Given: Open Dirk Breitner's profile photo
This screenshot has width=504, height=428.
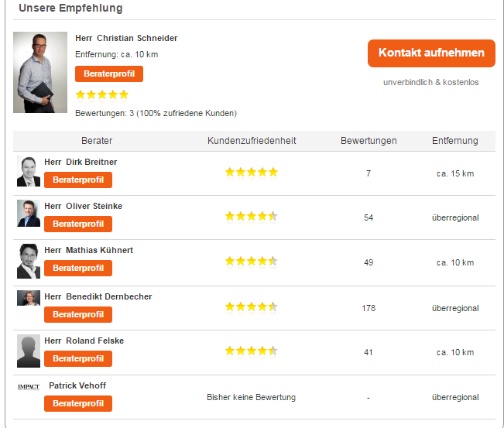Looking at the screenshot, I should coord(29,171).
